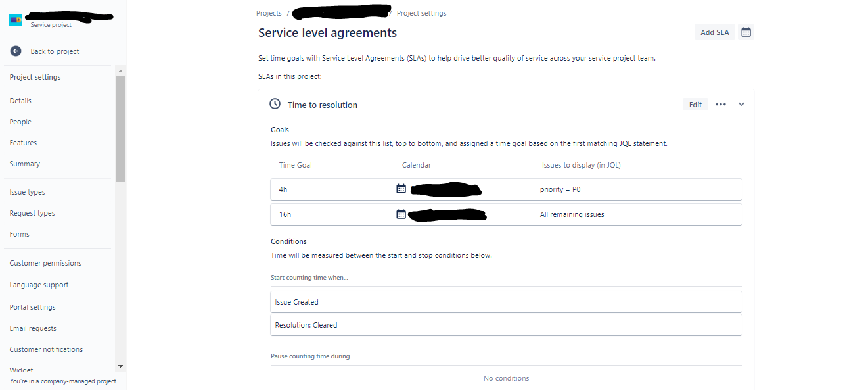This screenshot has width=868, height=390.
Task: Open the calendar icon next to Add SLA
Action: pyautogui.click(x=745, y=32)
